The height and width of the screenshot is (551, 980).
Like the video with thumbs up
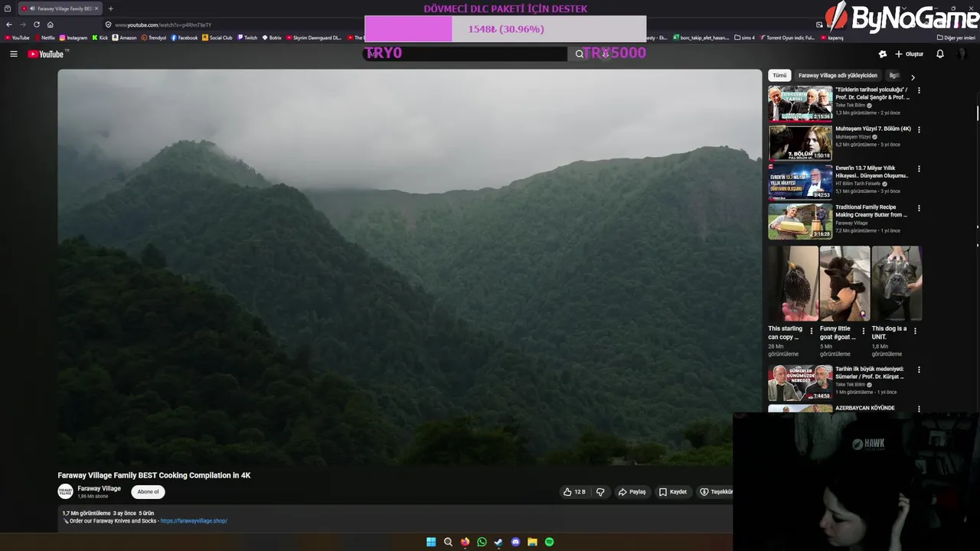574,492
